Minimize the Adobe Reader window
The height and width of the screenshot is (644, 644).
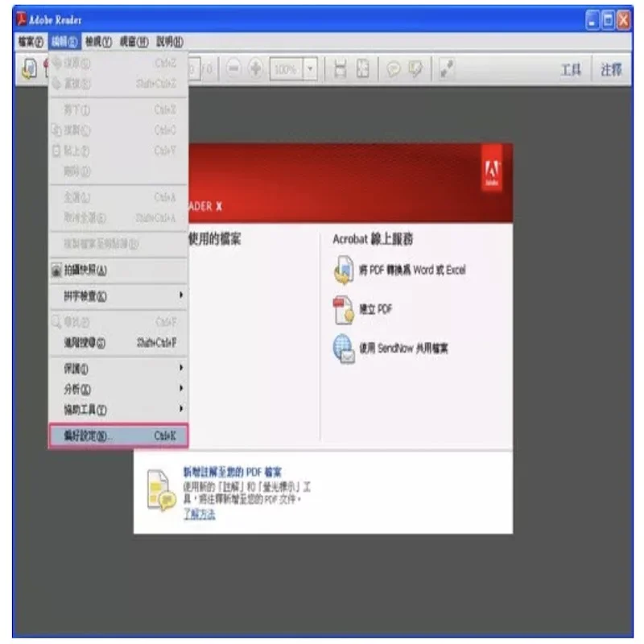click(592, 19)
